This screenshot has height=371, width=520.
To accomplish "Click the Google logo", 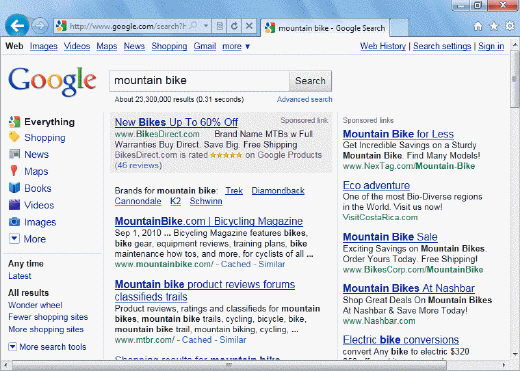I will click(52, 81).
